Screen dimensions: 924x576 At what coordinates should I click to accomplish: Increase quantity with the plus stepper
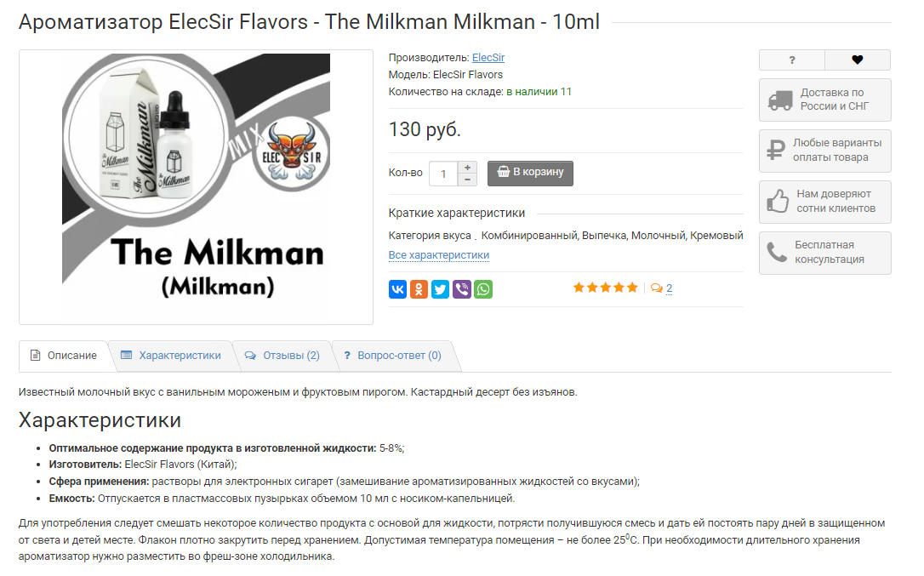point(467,168)
